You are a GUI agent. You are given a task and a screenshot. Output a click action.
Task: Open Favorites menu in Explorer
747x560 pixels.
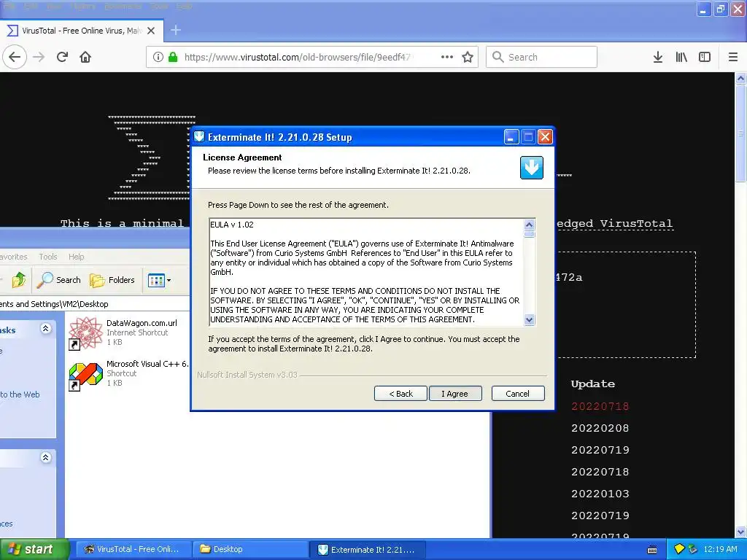13,257
